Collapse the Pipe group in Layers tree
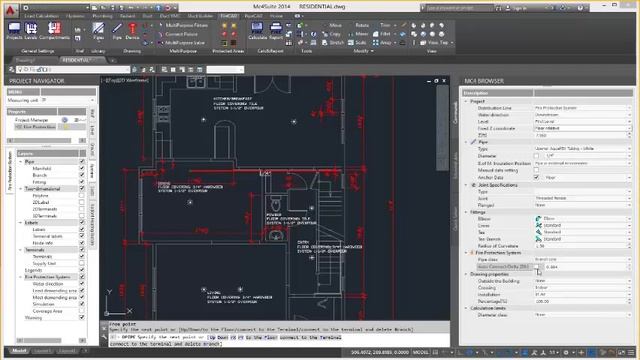 pos(21,162)
